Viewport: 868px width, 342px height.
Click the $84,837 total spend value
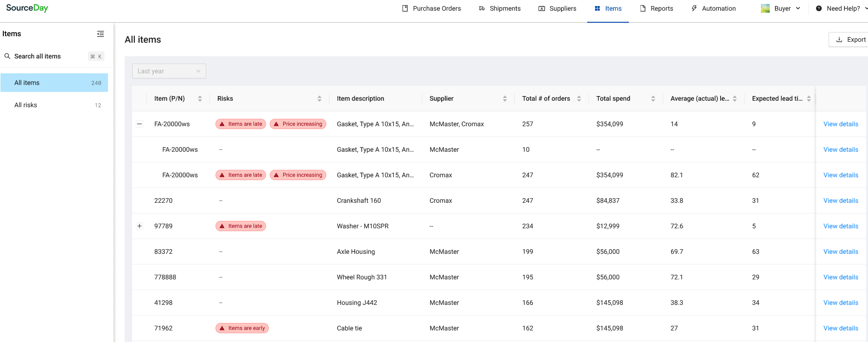(x=608, y=200)
